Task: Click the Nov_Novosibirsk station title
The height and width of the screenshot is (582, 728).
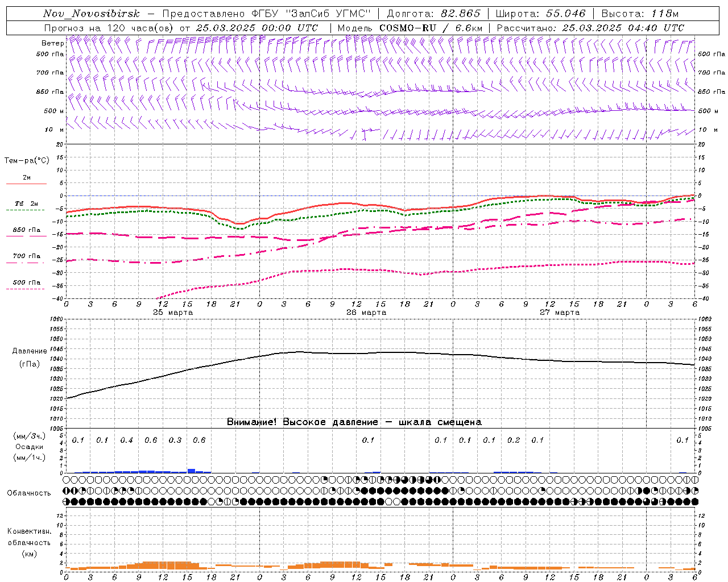Action: [91, 14]
